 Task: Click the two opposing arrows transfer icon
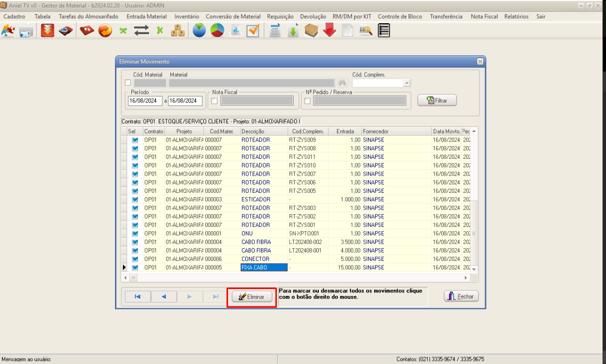click(x=142, y=31)
